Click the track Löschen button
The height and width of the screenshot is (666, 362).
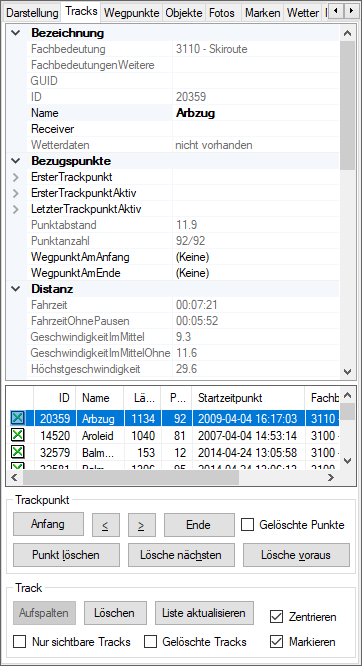(x=115, y=613)
